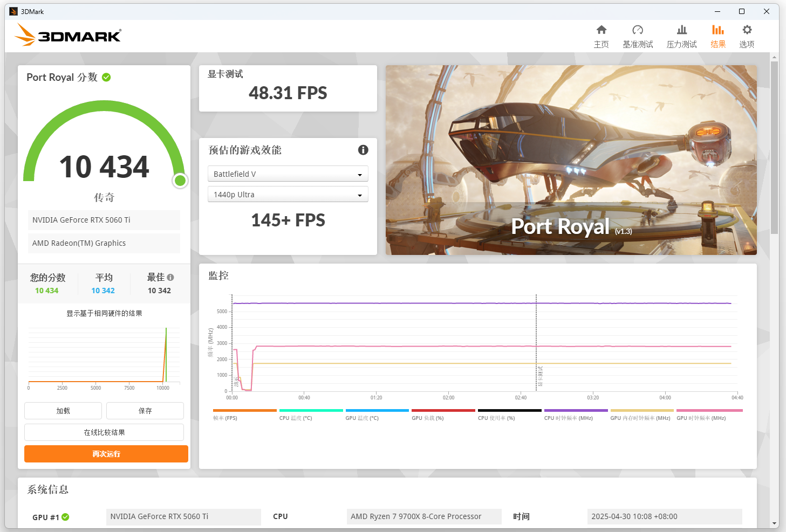Click the info icon next to 最佳
The width and height of the screenshot is (786, 532).
pos(170,278)
